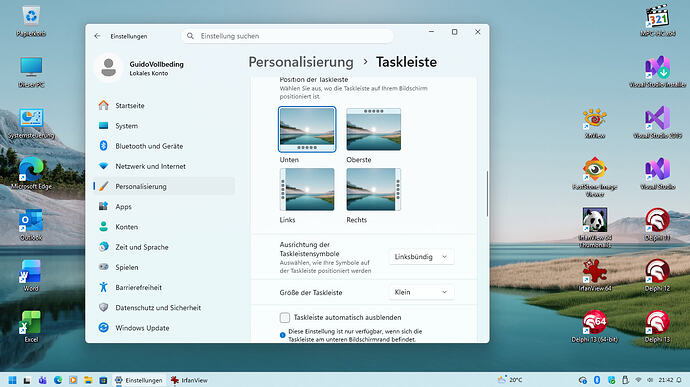Open Barrierefreiheit settings category
Image resolution: width=690 pixels, height=387 pixels.
[164, 287]
